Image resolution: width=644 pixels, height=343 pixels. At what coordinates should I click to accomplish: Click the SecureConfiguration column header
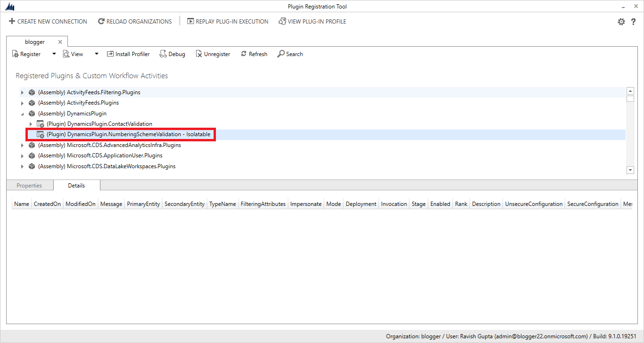click(x=593, y=204)
